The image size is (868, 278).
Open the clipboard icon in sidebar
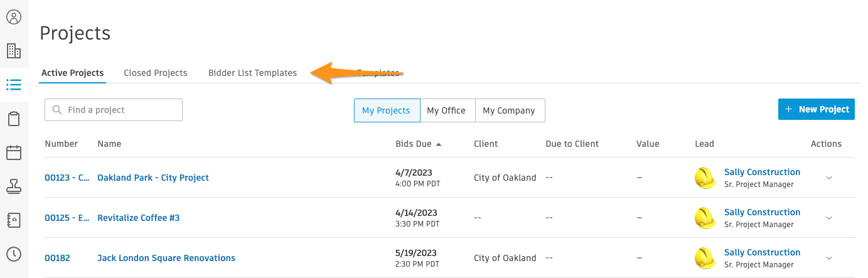pos(14,119)
